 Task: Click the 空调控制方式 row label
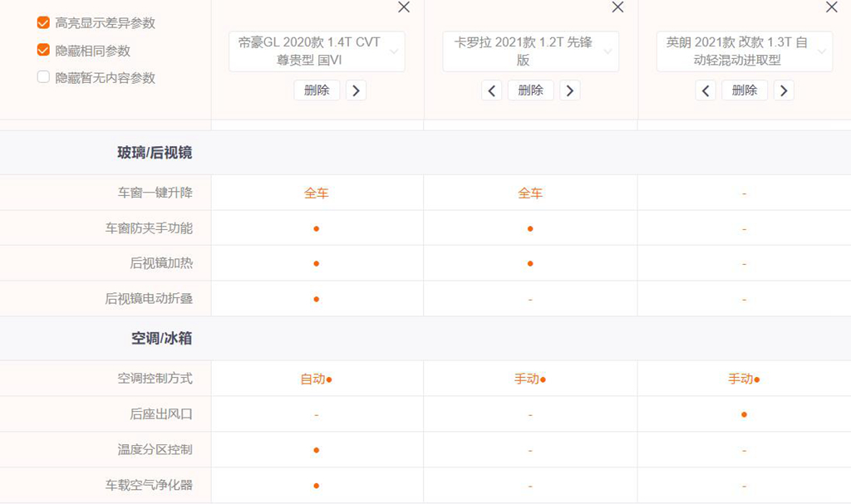155,378
